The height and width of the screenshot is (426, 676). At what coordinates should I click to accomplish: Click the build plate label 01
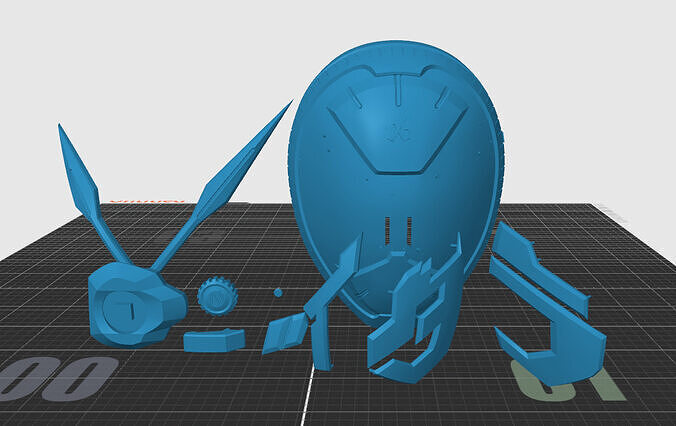tap(567, 383)
